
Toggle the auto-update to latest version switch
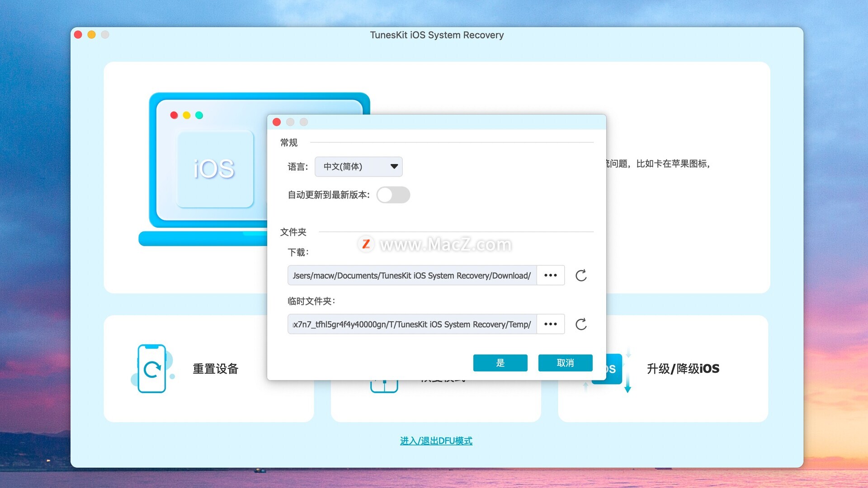click(393, 195)
